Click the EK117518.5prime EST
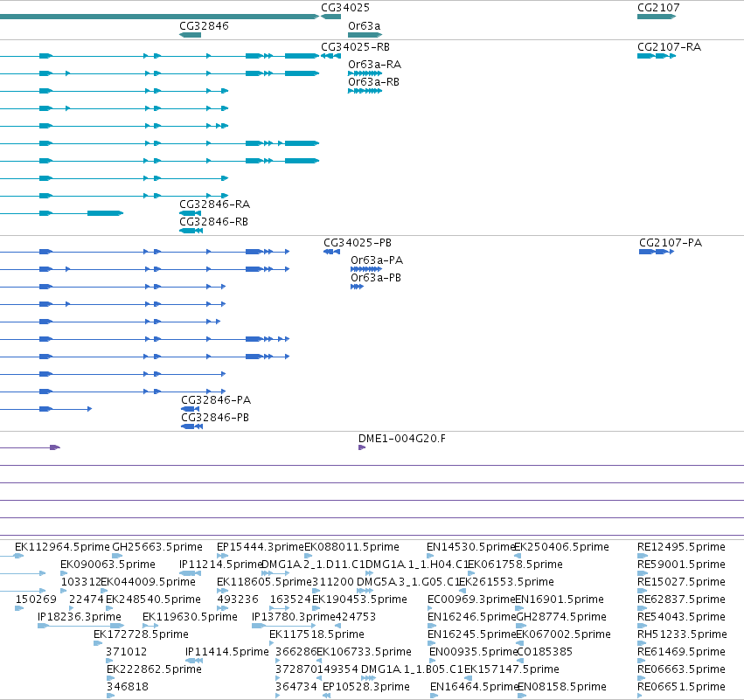The image size is (744, 700). click(272, 643)
